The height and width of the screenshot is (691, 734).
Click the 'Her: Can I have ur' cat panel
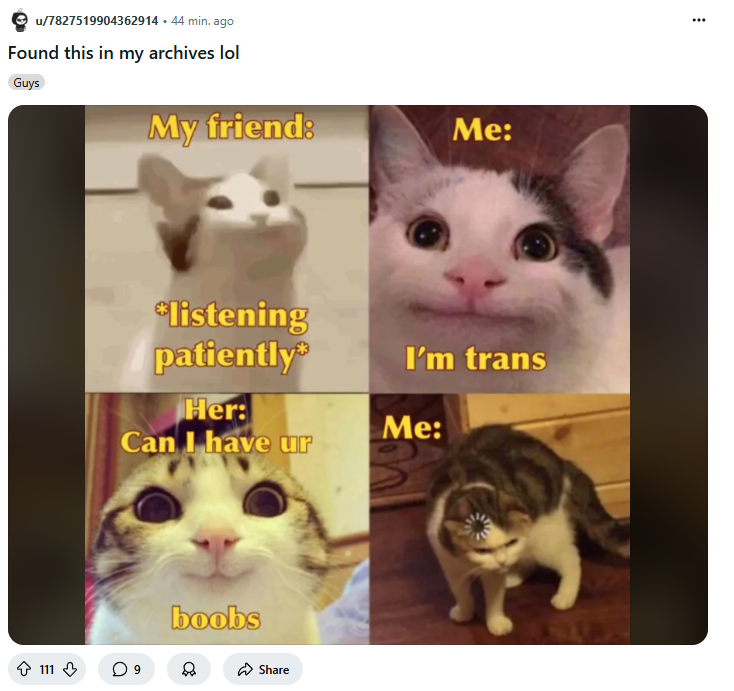pyautogui.click(x=227, y=519)
